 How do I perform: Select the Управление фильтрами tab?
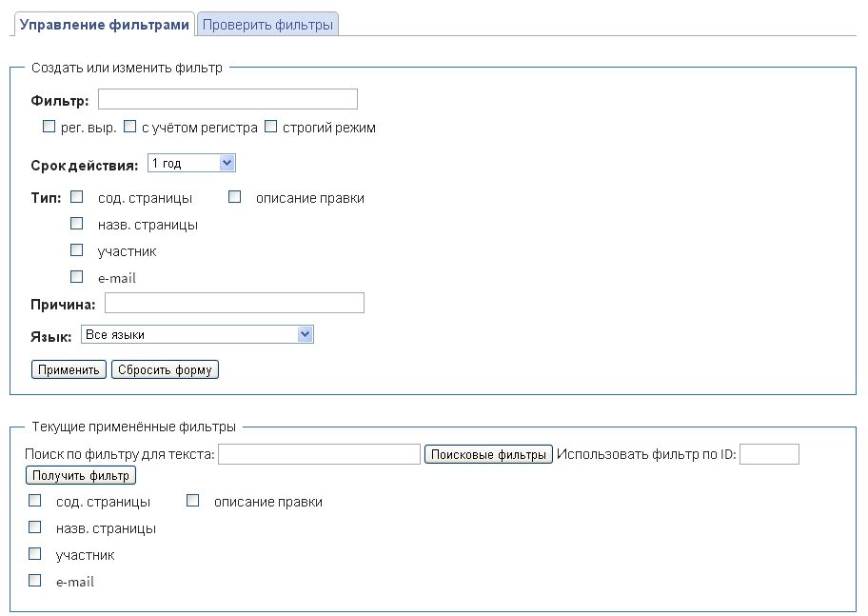pyautogui.click(x=105, y=25)
